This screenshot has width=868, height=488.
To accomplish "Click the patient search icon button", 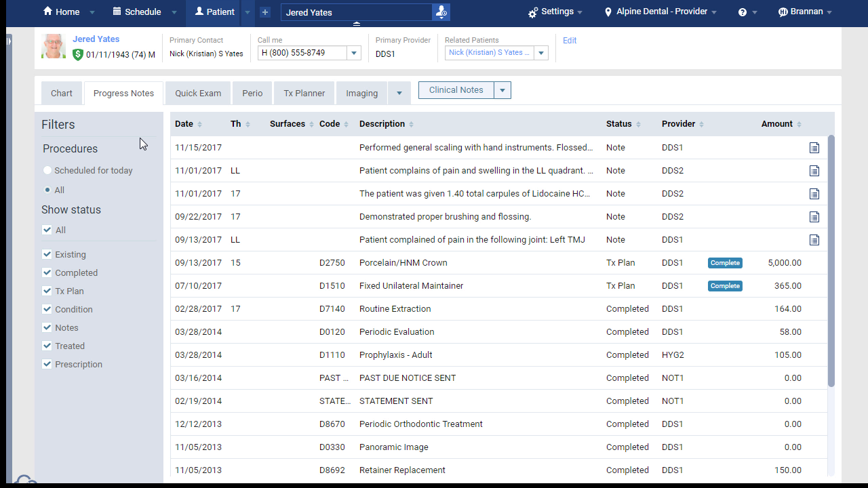I will click(x=441, y=12).
